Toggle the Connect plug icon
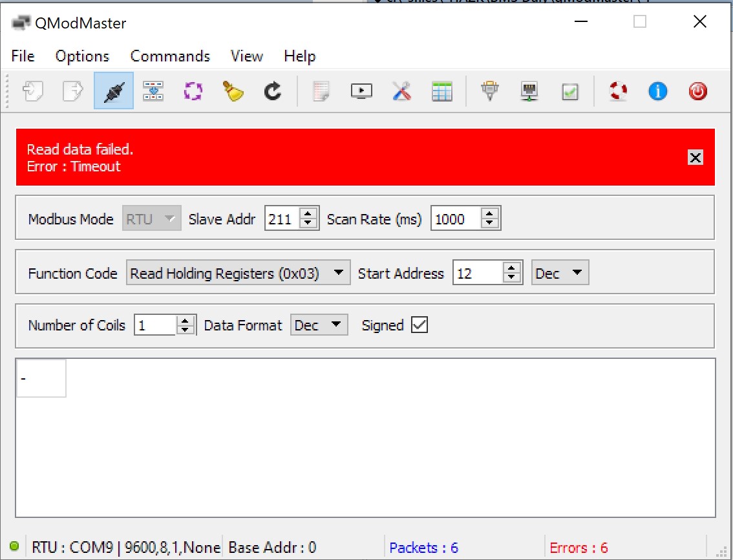Viewport: 733px width, 560px height. (114, 91)
